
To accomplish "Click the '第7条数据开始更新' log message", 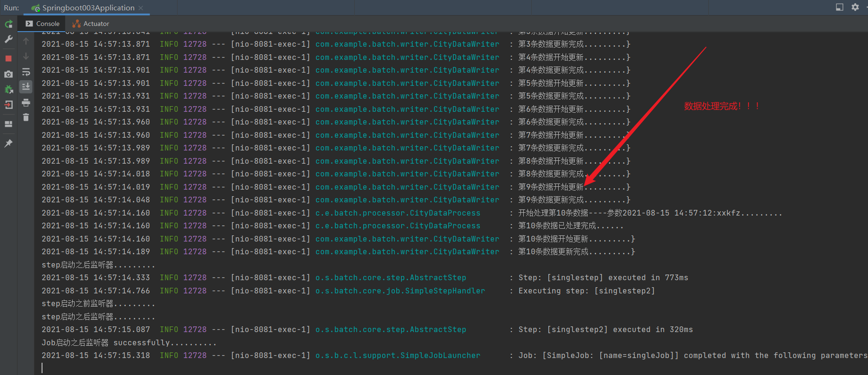I will coord(574,135).
